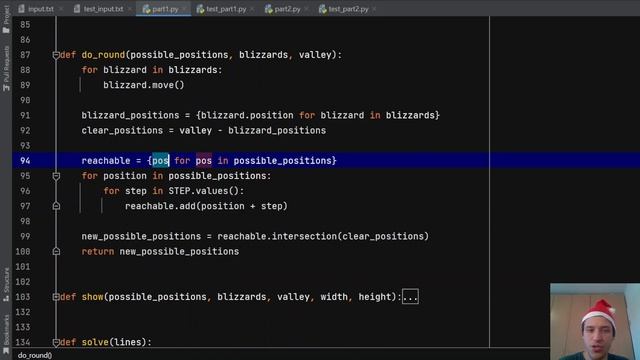Switch to the test_input.txt tab
The width and height of the screenshot is (640, 360).
98,9
